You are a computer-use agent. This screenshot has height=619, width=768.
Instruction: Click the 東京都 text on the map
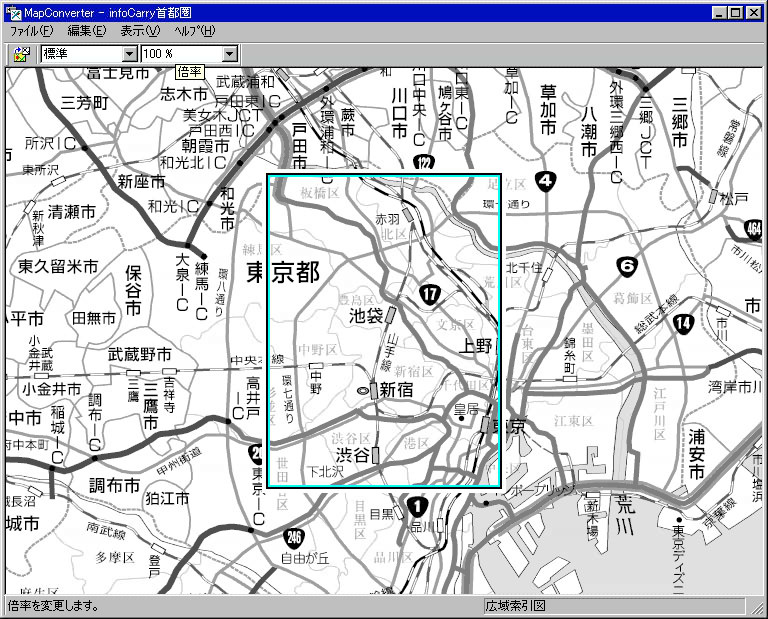(x=284, y=272)
